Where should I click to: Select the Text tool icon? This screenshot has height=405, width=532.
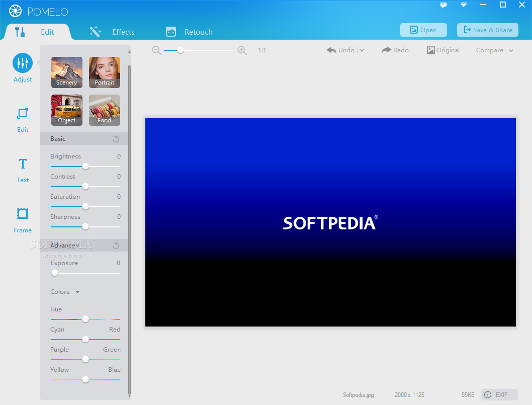[23, 164]
